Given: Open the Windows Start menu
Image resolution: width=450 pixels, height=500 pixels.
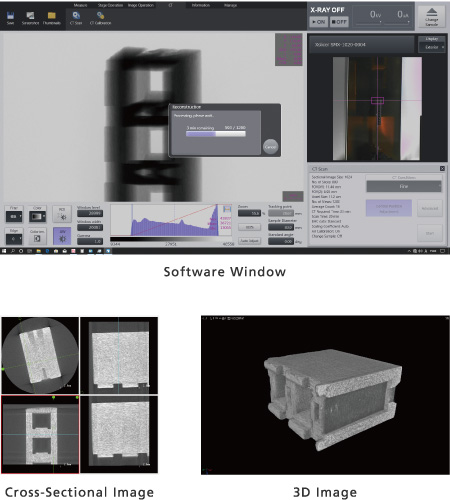Looking at the screenshot, I should [4, 251].
